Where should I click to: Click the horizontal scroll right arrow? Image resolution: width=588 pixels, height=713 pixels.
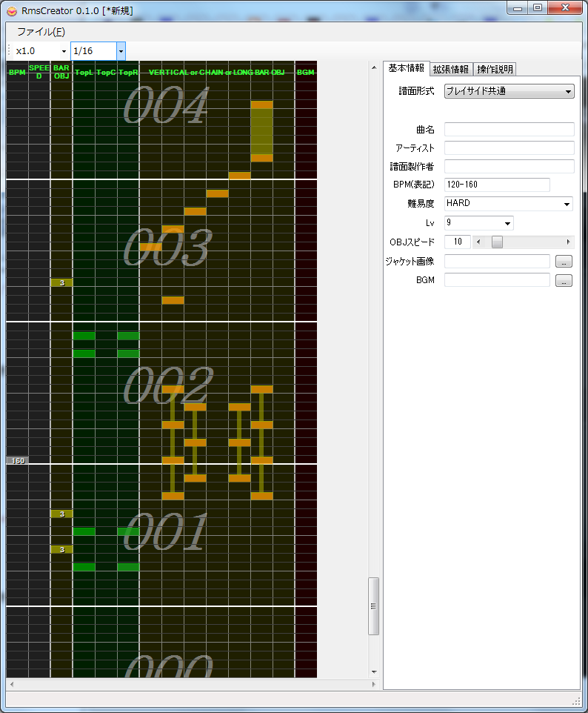click(x=373, y=684)
